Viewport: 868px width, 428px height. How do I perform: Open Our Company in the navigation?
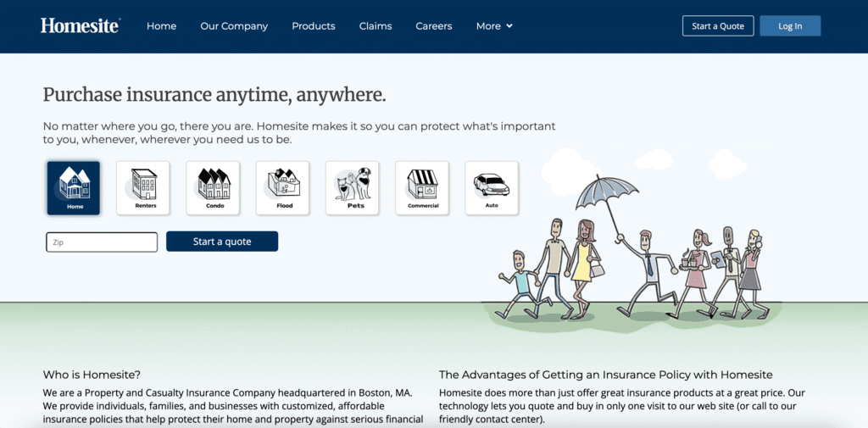point(234,26)
